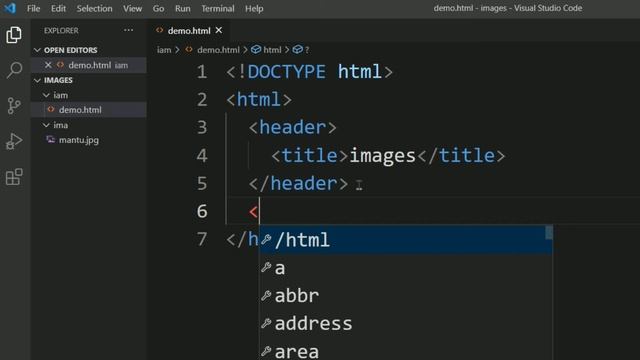Image resolution: width=640 pixels, height=360 pixels.
Task: Click the closing header tag on line 5
Action: 299,184
